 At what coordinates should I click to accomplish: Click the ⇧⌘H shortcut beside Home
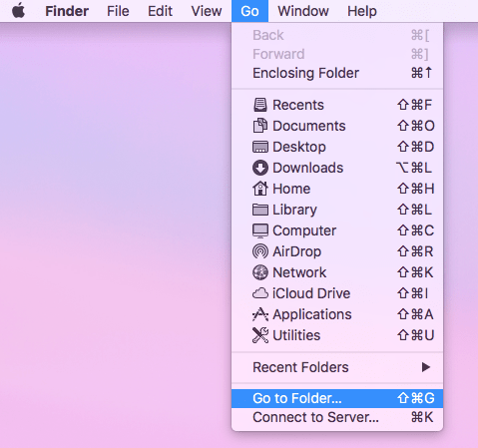click(416, 189)
